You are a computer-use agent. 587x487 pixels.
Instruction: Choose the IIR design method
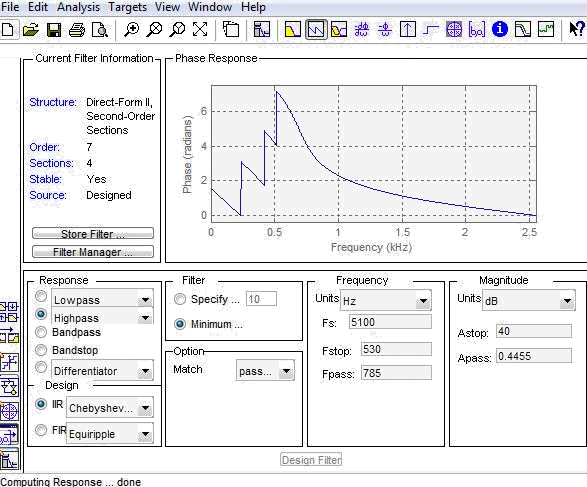(41, 404)
